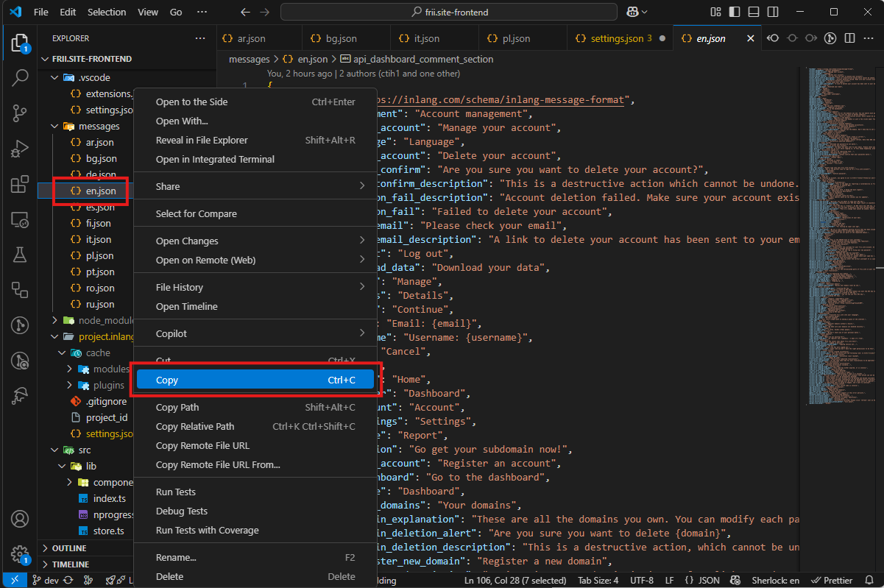Select index.ts in the Explorer tree
This screenshot has height=588, width=884.
coord(110,498)
